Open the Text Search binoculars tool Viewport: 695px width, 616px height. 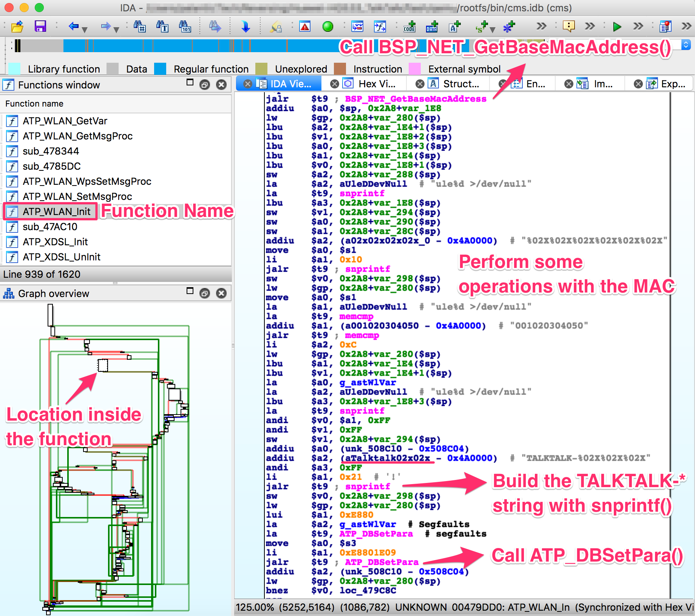[x=163, y=26]
